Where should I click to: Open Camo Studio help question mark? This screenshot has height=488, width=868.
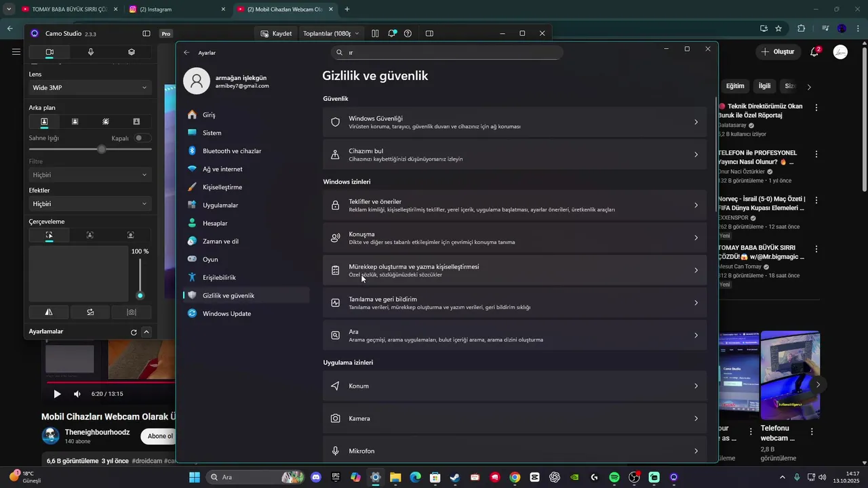click(408, 33)
